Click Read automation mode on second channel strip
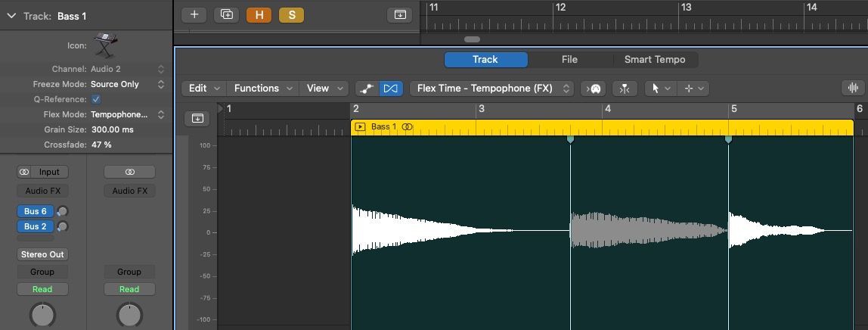The height and width of the screenshot is (330, 868). click(129, 289)
